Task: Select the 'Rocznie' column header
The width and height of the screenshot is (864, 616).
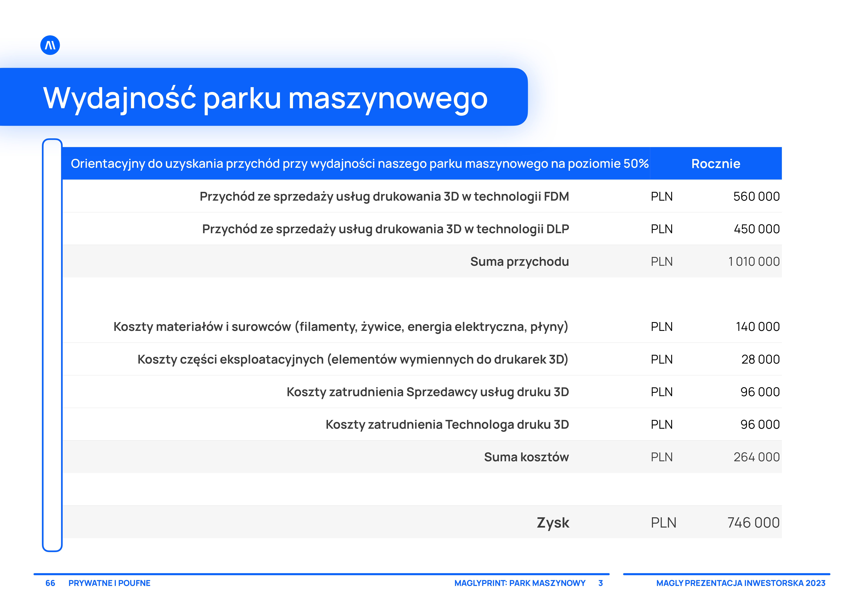Action: (x=716, y=164)
